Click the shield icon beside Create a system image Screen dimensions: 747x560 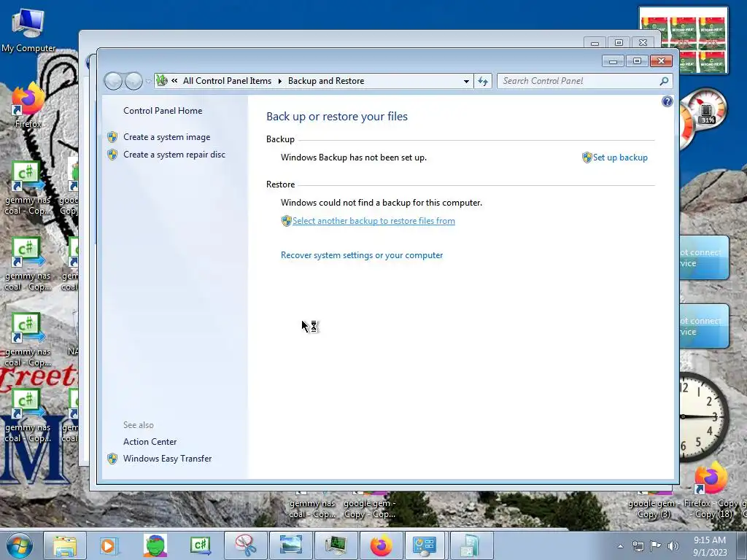[112, 137]
